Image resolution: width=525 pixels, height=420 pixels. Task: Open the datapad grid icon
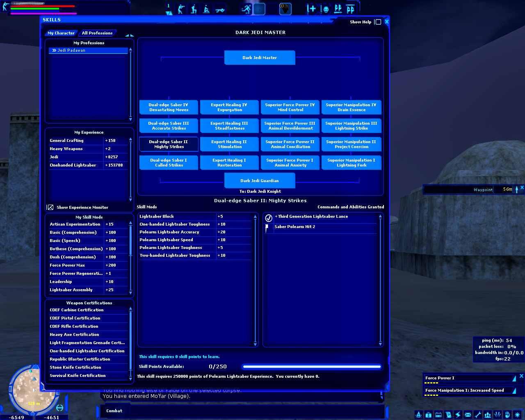(438, 415)
